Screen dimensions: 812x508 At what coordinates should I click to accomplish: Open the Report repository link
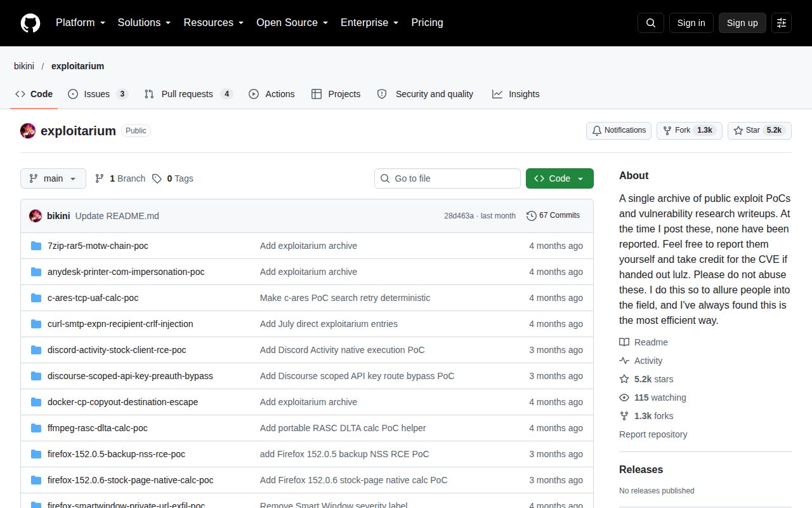[653, 434]
